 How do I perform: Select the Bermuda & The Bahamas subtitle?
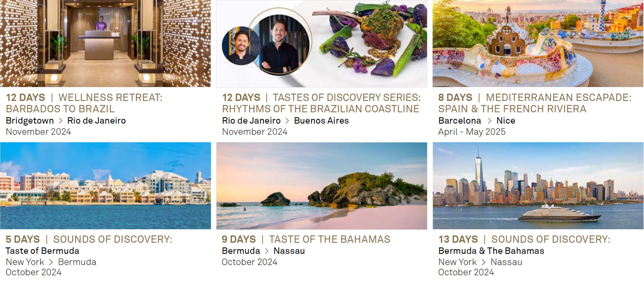point(491,251)
